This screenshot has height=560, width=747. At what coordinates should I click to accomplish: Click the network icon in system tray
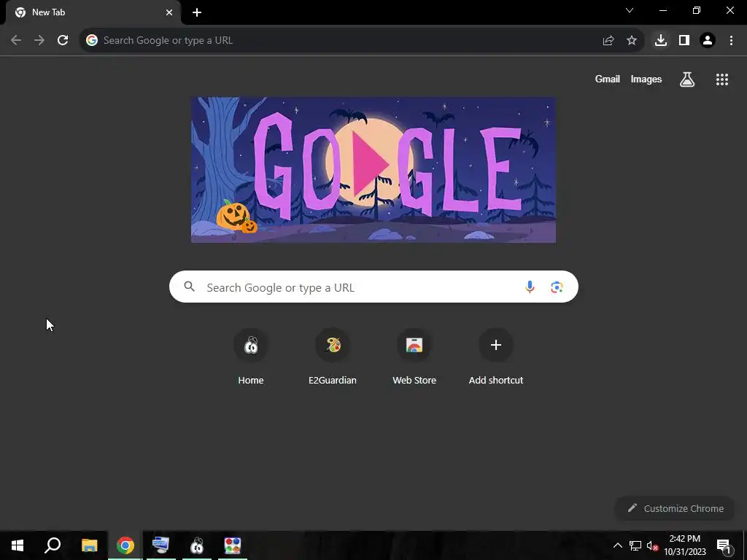[x=635, y=545]
